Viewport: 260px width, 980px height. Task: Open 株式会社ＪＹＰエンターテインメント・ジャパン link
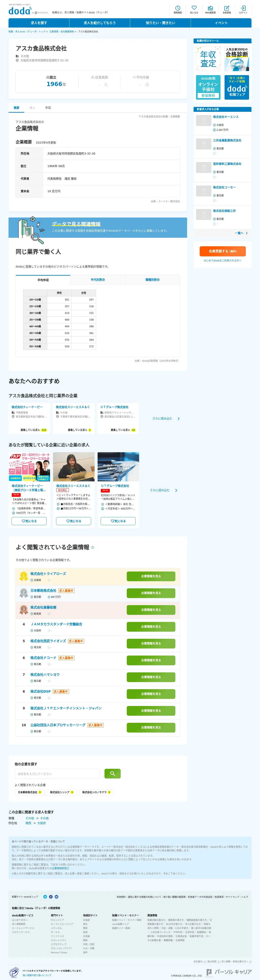(x=66, y=708)
